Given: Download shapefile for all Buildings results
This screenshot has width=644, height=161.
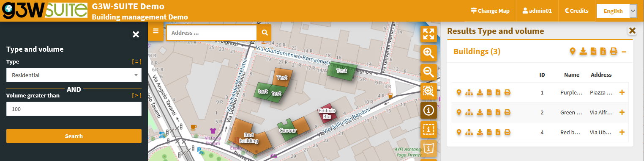Looking at the screenshot, I should [583, 51].
